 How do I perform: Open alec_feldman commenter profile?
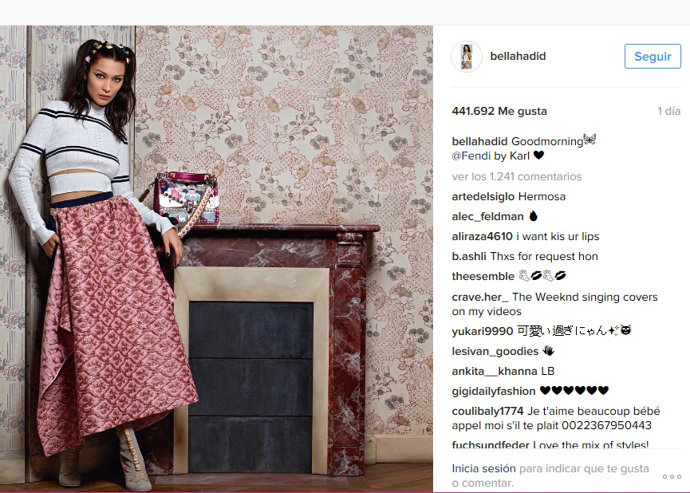pyautogui.click(x=488, y=217)
